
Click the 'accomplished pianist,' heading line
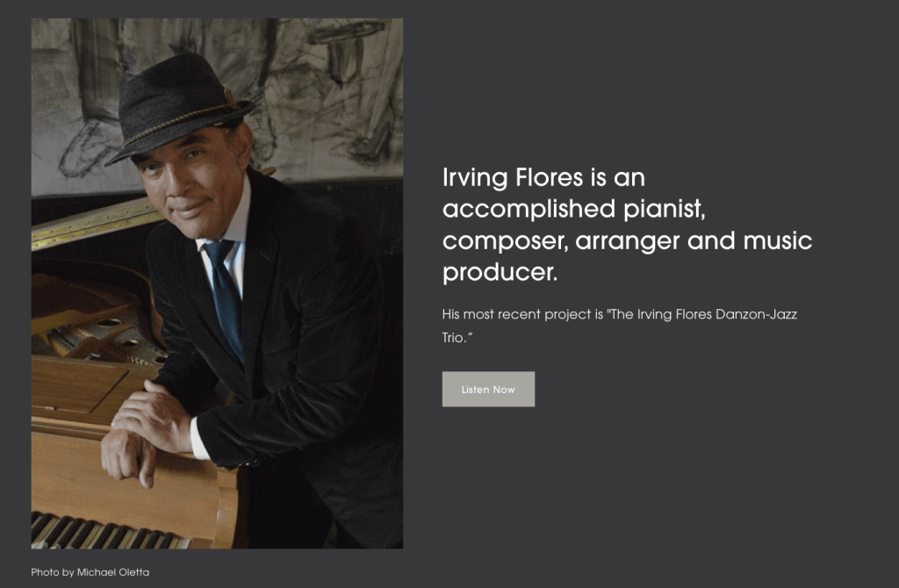click(574, 210)
